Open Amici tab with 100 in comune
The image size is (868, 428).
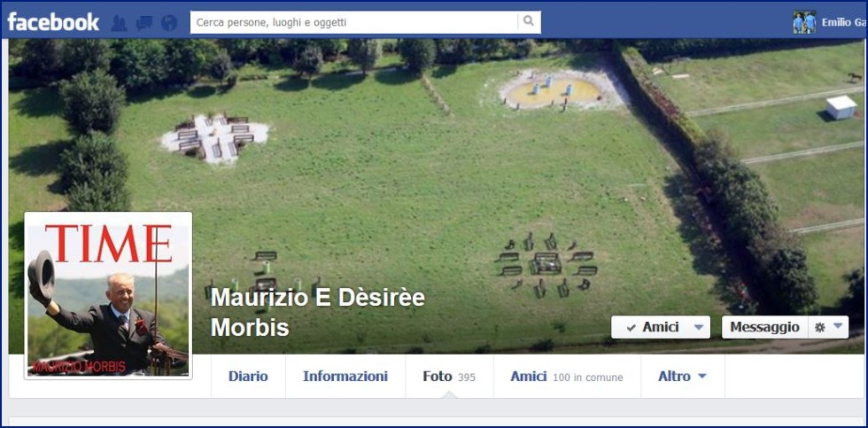coord(567,377)
